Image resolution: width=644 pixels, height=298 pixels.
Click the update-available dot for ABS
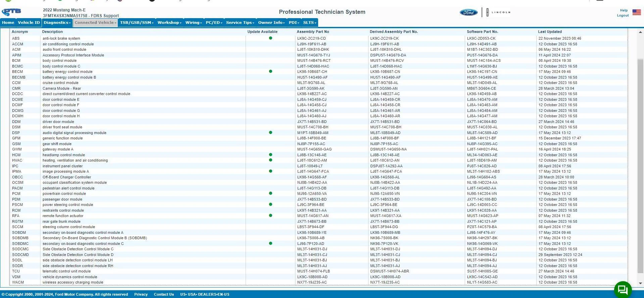[x=270, y=38]
